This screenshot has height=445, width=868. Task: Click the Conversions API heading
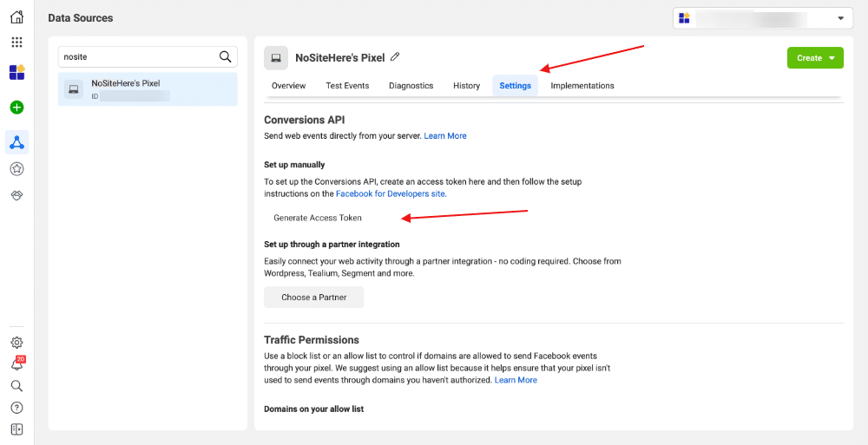point(305,120)
